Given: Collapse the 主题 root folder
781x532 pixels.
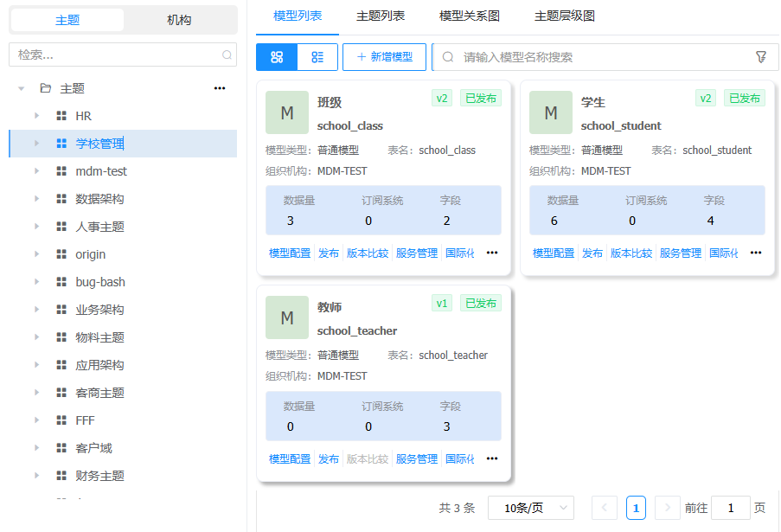Looking at the screenshot, I should pyautogui.click(x=22, y=88).
